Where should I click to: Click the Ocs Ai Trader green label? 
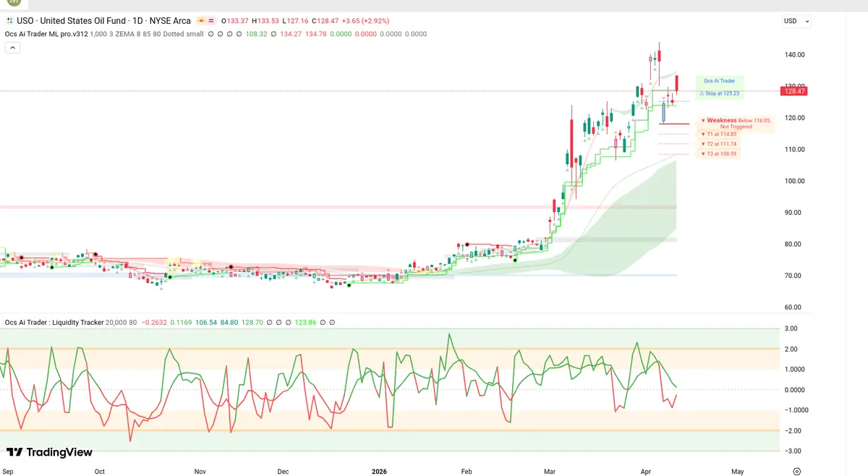[x=719, y=81]
